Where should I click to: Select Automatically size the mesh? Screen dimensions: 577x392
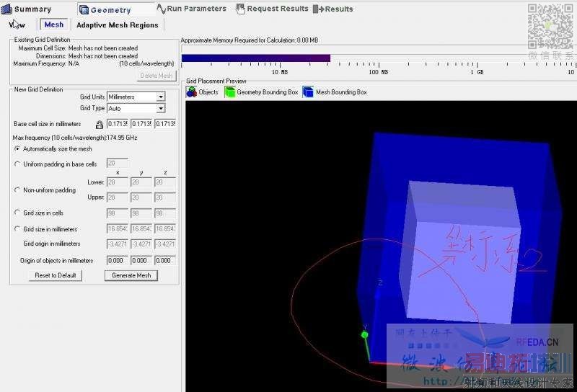[17, 149]
